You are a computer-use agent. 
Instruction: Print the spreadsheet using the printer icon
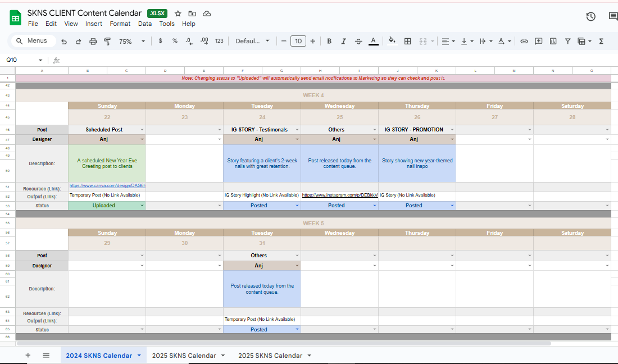click(93, 41)
